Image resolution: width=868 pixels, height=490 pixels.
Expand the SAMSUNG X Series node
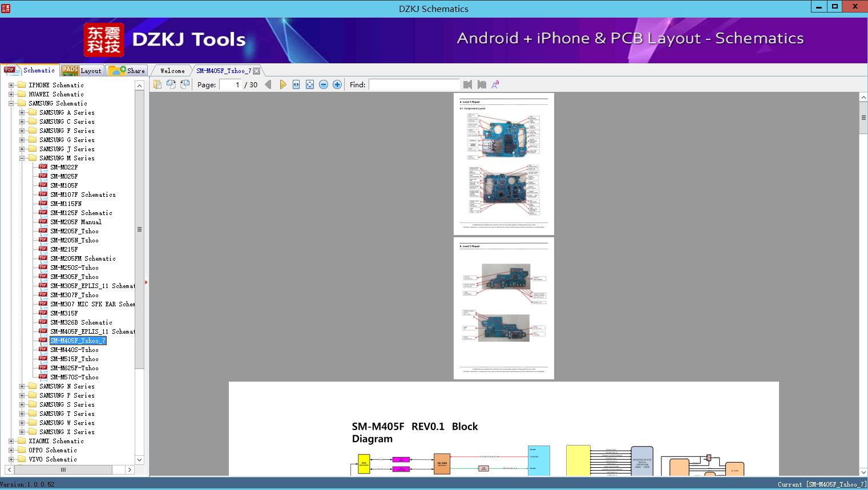(22, 432)
